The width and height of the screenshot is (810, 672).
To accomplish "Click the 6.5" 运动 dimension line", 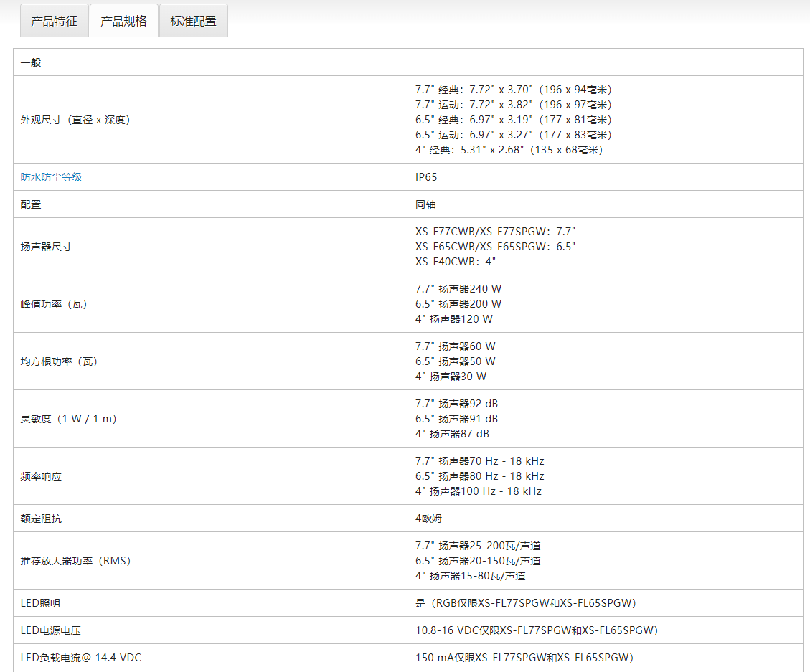I will [x=514, y=135].
